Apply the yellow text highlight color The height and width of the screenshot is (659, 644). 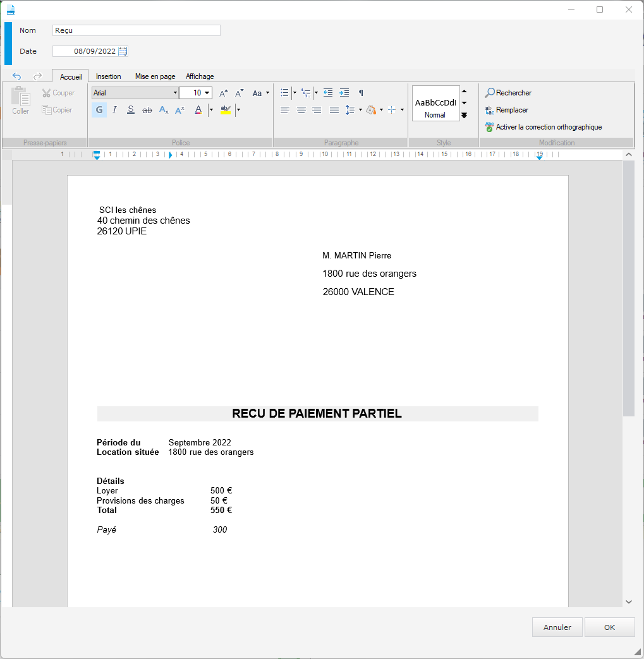coord(226,110)
